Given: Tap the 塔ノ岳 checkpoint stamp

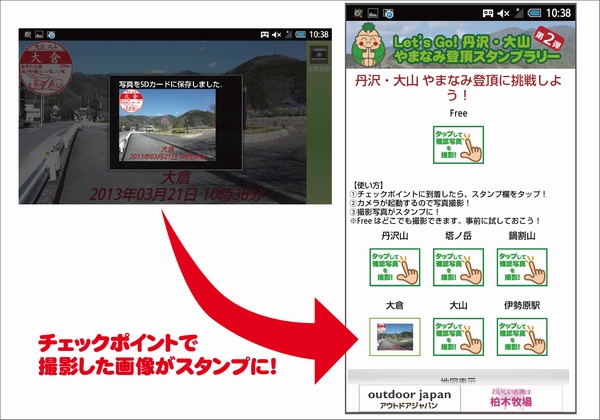Looking at the screenshot, I should 459,268.
